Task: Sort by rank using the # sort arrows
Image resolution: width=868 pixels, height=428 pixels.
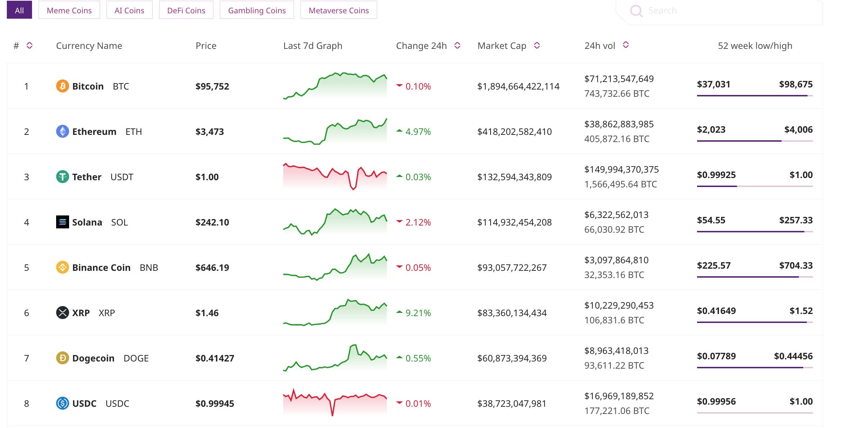Action: coord(30,45)
